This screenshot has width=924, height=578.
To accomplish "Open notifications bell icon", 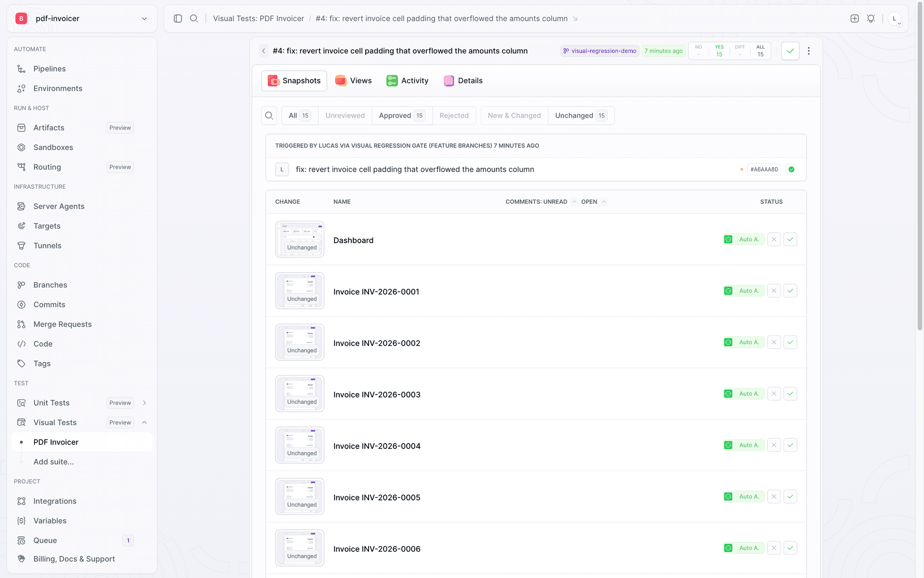I will 871,18.
